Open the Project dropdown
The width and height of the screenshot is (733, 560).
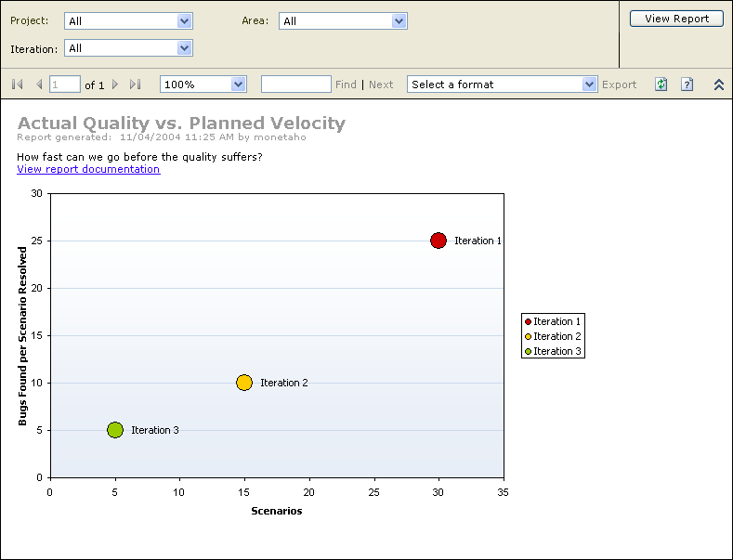pyautogui.click(x=184, y=21)
